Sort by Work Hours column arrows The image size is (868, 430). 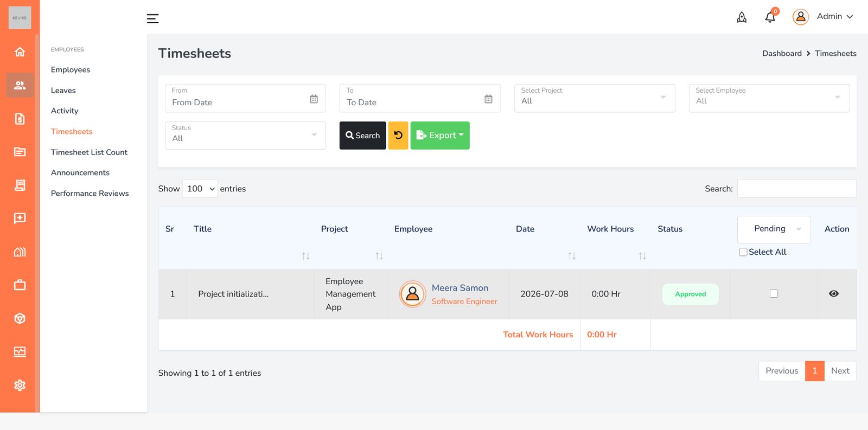point(642,256)
